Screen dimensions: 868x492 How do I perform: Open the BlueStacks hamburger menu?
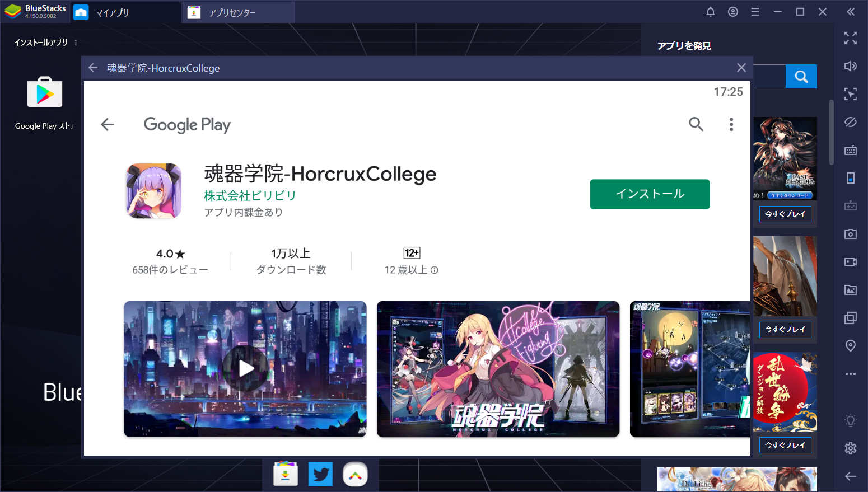coord(755,12)
